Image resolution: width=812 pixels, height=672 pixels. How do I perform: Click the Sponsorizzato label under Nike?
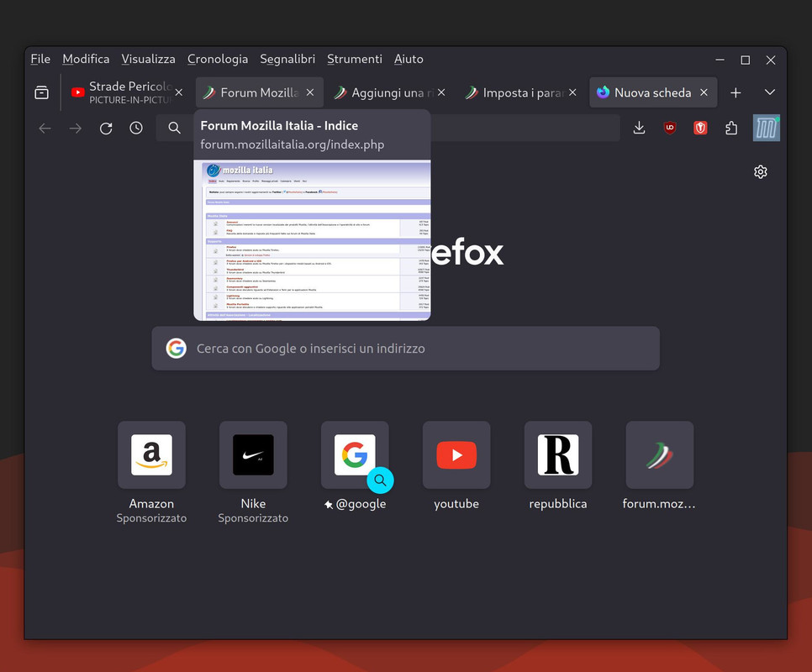point(253,517)
